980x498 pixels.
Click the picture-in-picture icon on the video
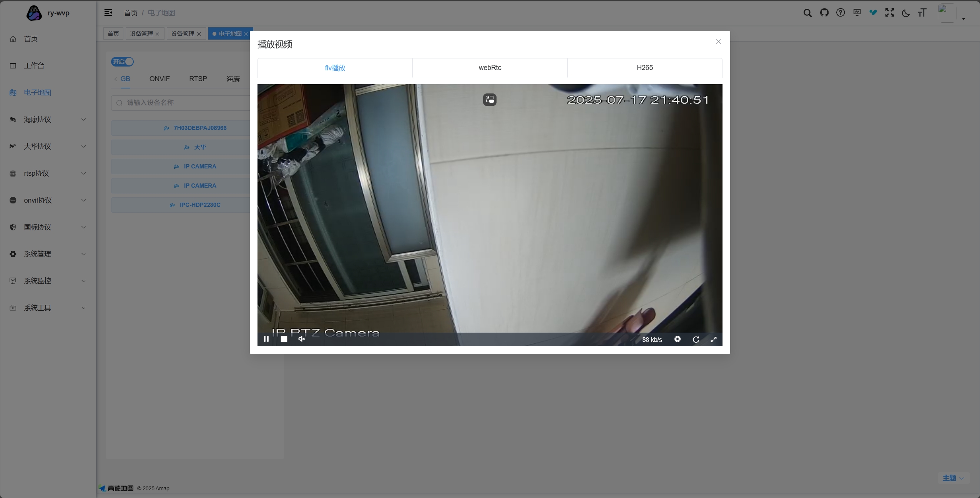(x=490, y=100)
